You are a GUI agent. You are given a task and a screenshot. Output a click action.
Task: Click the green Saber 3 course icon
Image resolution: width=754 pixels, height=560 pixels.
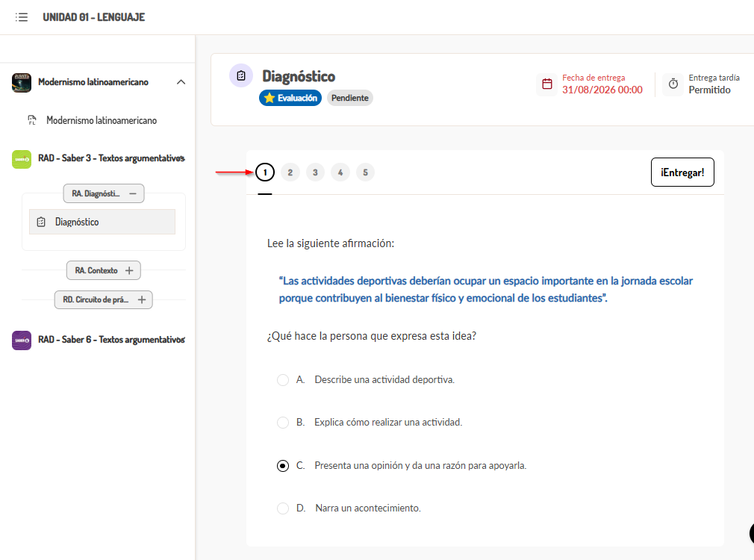pos(22,159)
